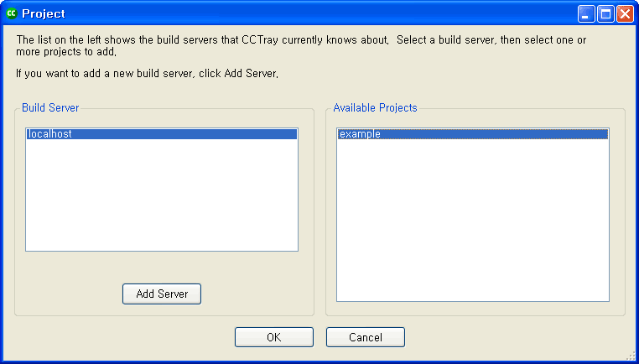Image resolution: width=639 pixels, height=364 pixels.
Task: Confirm with the OK button
Action: coord(273,337)
